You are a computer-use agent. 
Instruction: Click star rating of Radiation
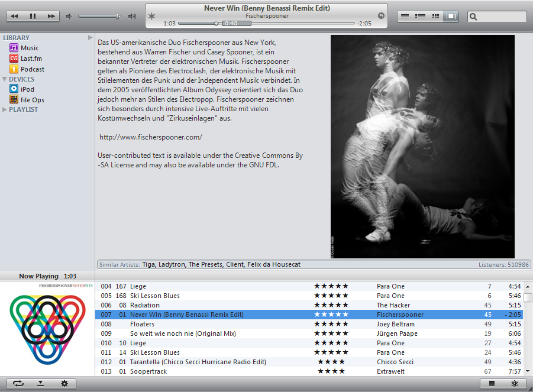(331, 305)
